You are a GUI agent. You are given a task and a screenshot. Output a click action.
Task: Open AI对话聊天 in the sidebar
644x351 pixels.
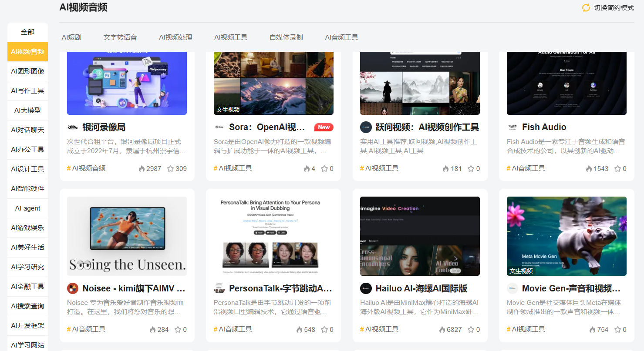coord(27,130)
